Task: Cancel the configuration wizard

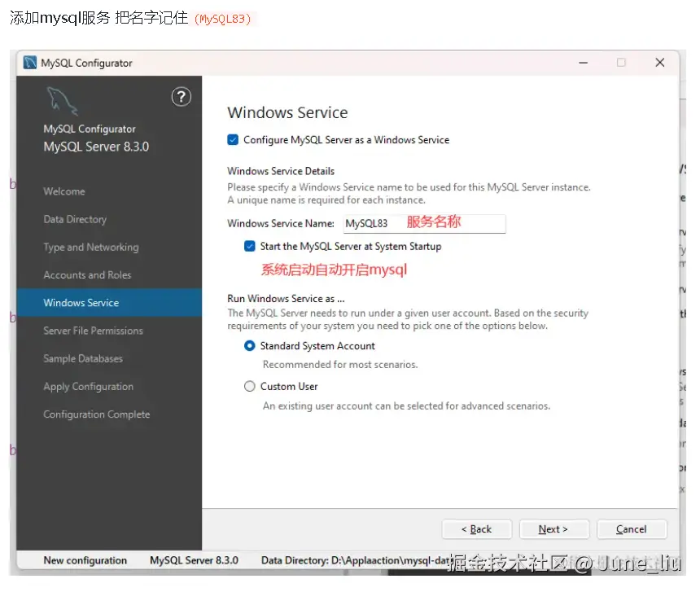Action: (x=632, y=529)
